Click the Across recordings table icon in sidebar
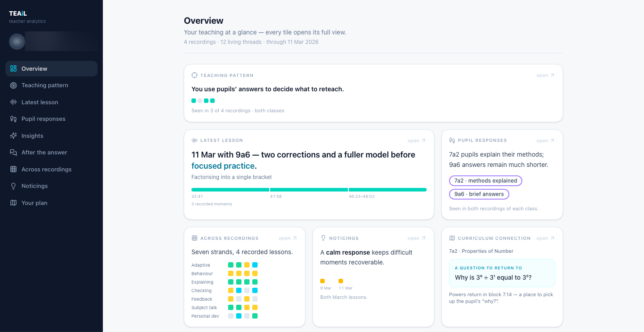Image resolution: width=644 pixels, height=332 pixels. (13, 169)
